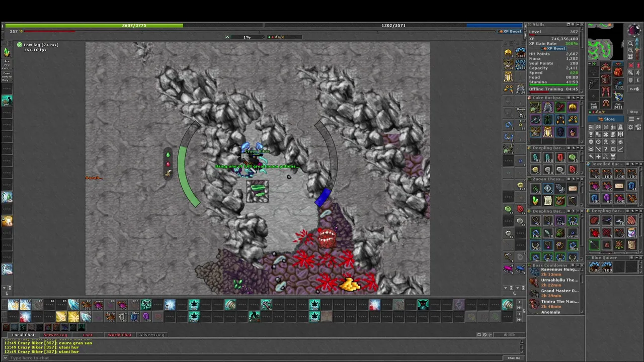Use the red burst spell hotkey on action bar
The image size is (644, 362).
(x=375, y=304)
